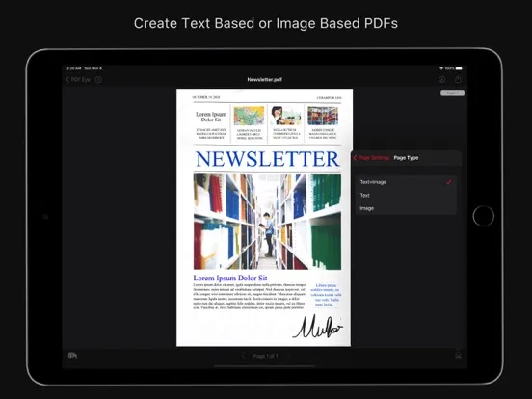Go to the previous page arrow
The width and height of the screenshot is (532, 399).
point(242,356)
